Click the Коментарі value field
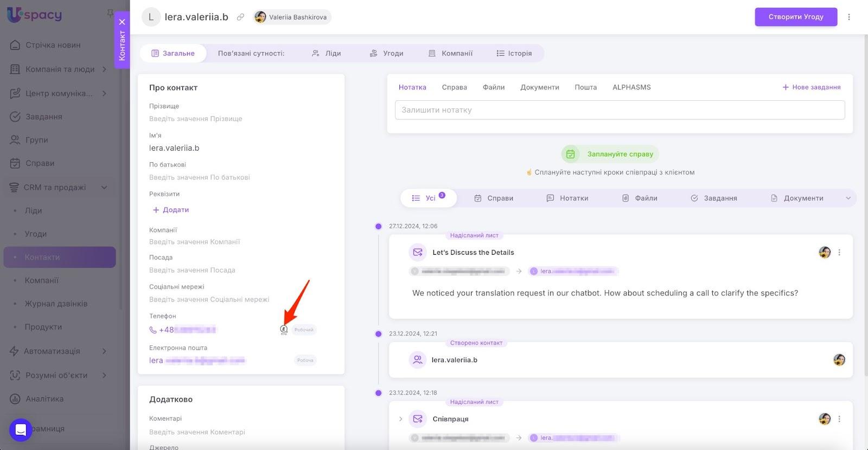The image size is (868, 450). [x=197, y=432]
